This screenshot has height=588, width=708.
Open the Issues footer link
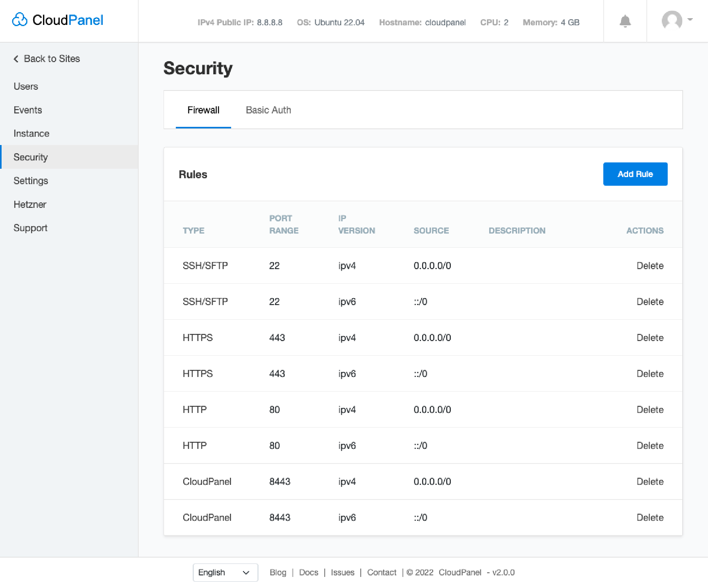click(343, 572)
